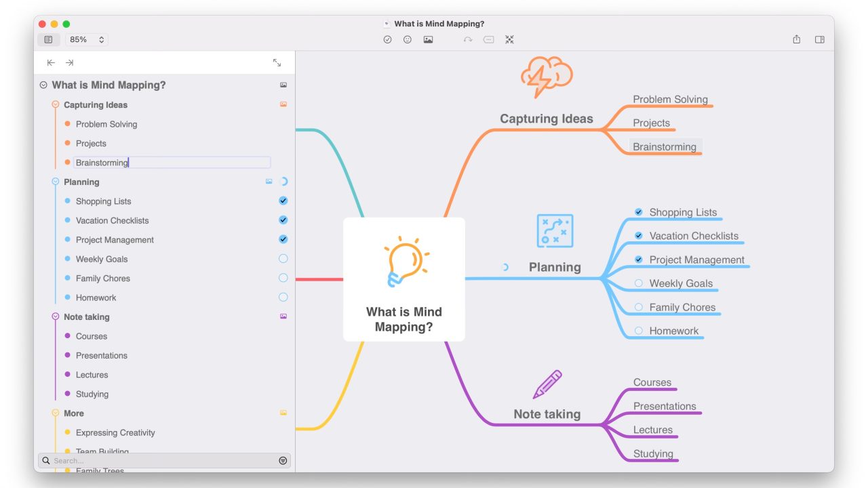The height and width of the screenshot is (488, 868).
Task: Click the redo arrow in the toolbar
Action: click(x=468, y=39)
